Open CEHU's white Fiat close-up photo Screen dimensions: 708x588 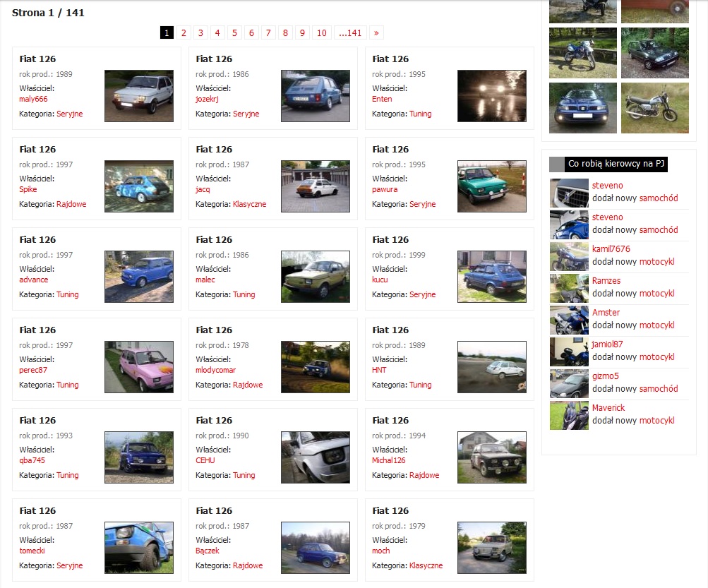(316, 457)
